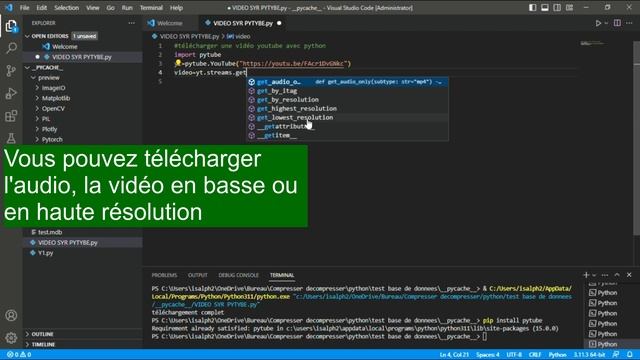Click Ln 4, Col 21 status entry
The image size is (640, 360).
[x=454, y=355]
